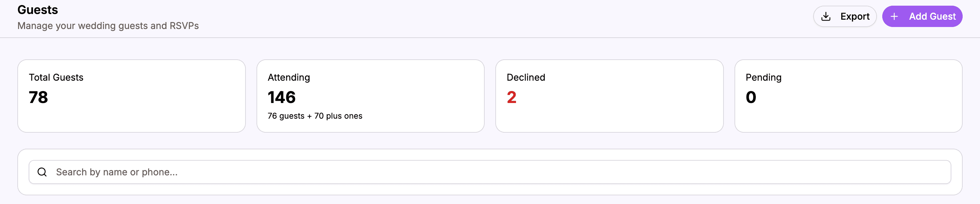Click the plus icon on the Add Guest button
Image resolution: width=980 pixels, height=204 pixels.
click(x=894, y=16)
